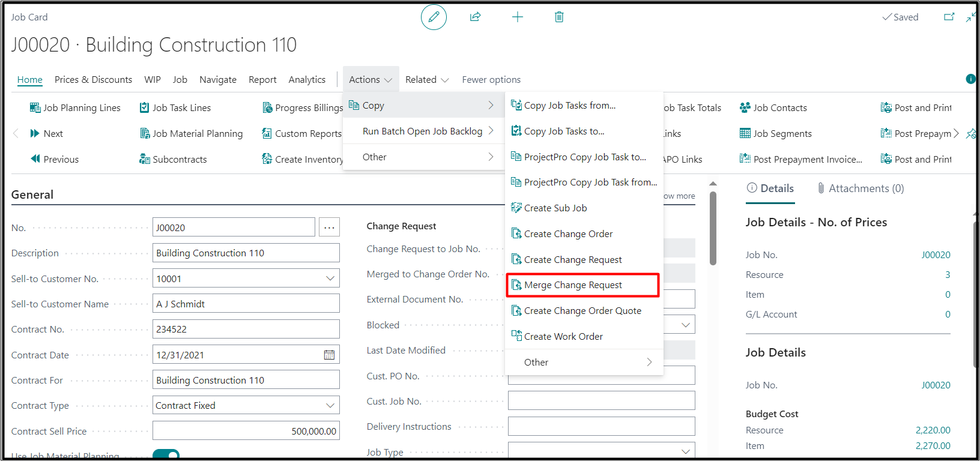Open the Analytics tab
Screen dimensions: 980x461
307,79
